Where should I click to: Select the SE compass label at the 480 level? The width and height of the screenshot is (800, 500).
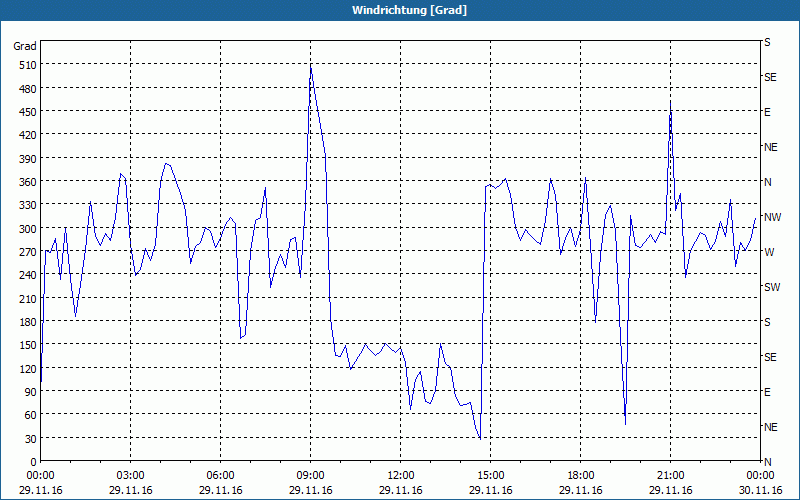(770, 78)
